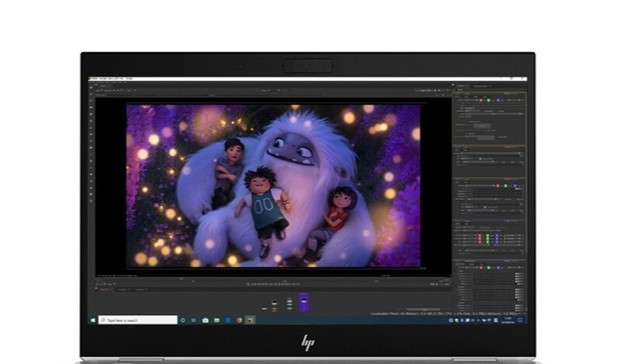Open the notification center icon
This screenshot has width=622, height=364.
pyautogui.click(x=520, y=320)
